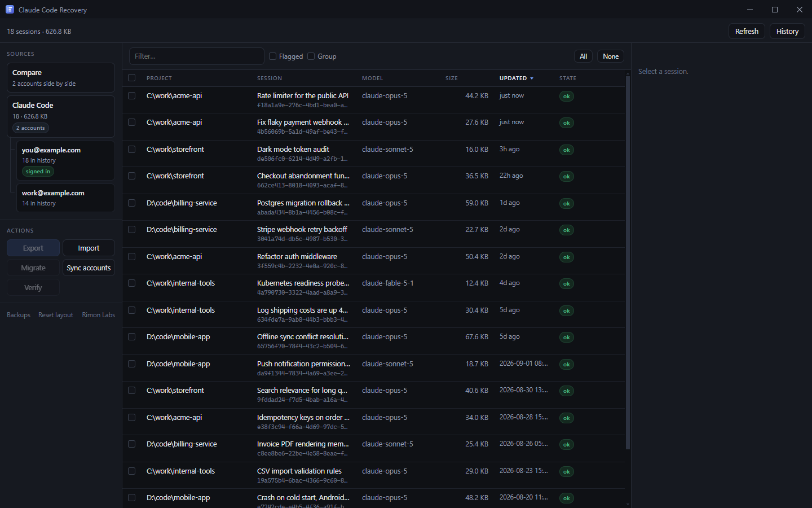Click the 2 accounts badge in Claude Code card
The height and width of the screenshot is (508, 812).
[x=30, y=128]
